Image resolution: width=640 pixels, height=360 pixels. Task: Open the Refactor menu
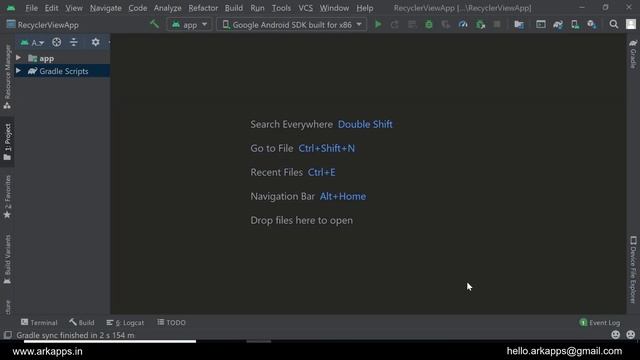203,8
